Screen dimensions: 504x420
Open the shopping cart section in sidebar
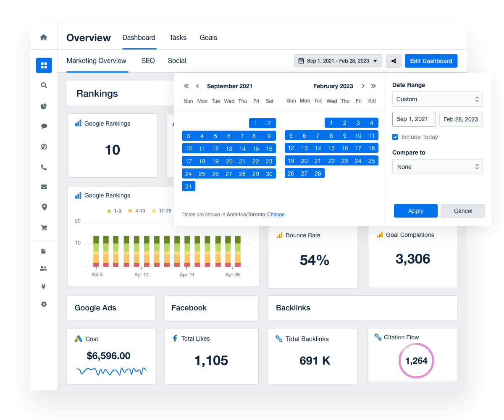(44, 227)
